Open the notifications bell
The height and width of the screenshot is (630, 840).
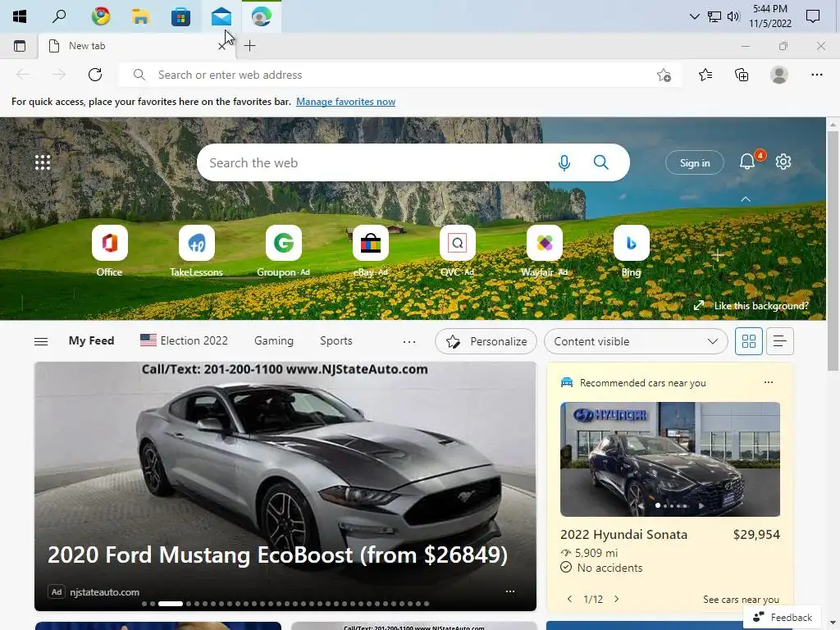[747, 162]
